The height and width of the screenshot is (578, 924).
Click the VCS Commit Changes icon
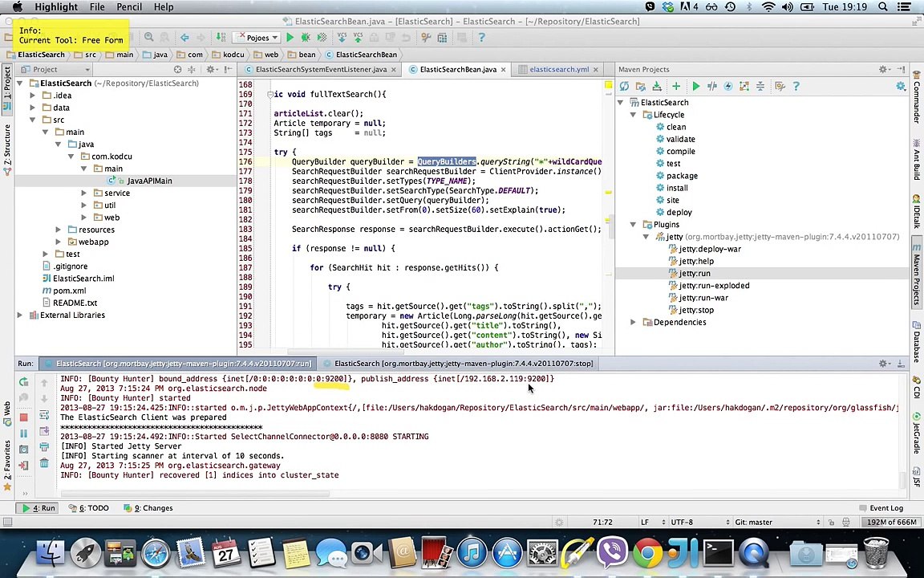(358, 38)
